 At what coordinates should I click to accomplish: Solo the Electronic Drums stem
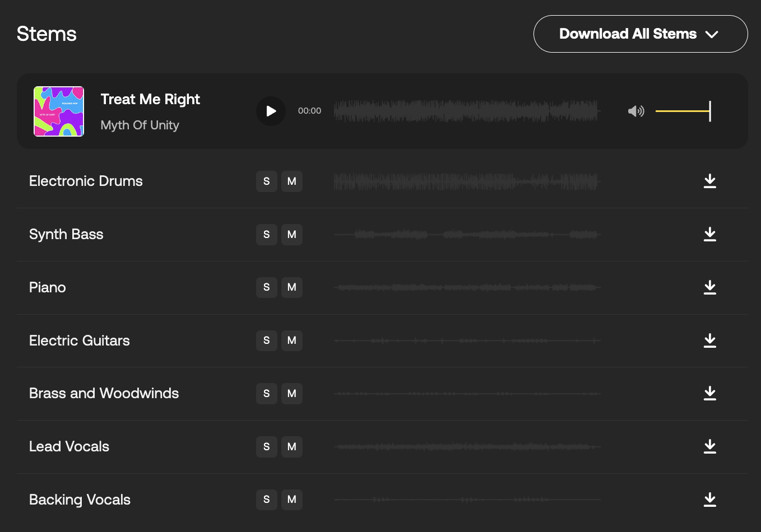(x=267, y=181)
